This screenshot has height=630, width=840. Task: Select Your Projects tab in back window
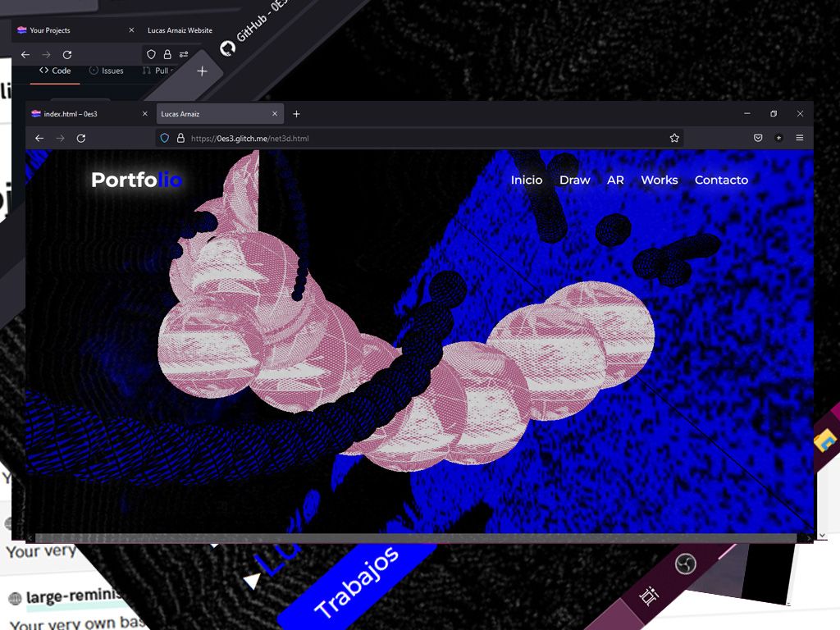tap(75, 30)
